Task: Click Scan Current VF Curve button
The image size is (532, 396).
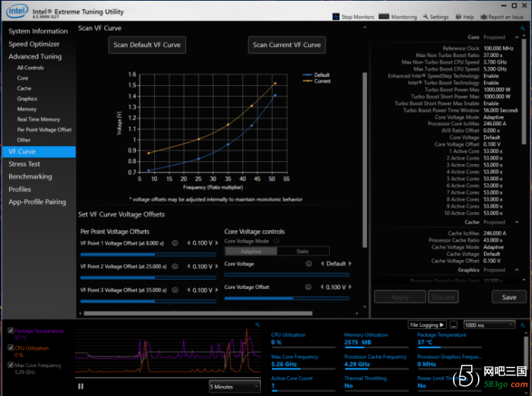Action: click(287, 45)
